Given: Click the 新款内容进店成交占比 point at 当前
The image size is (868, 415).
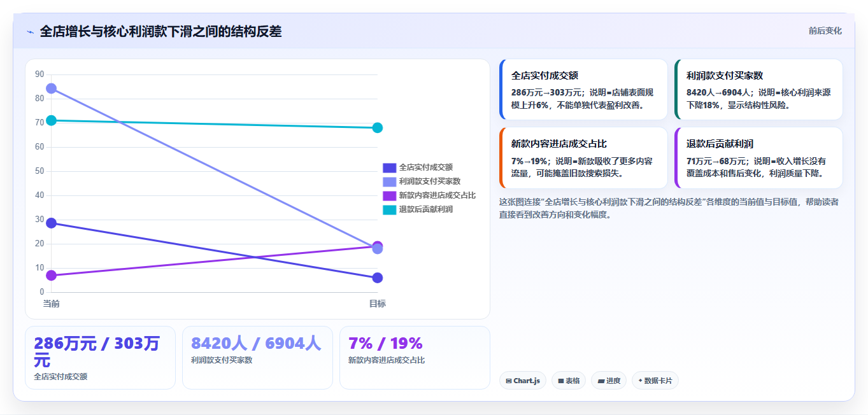Looking at the screenshot, I should (52, 276).
